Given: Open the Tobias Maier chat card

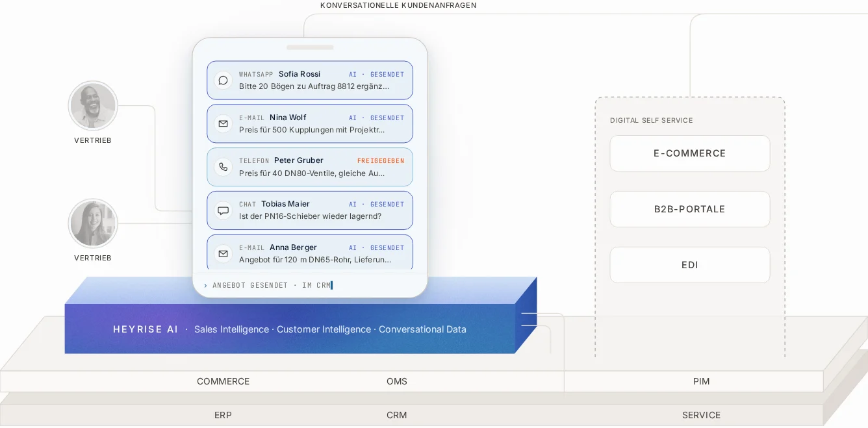Looking at the screenshot, I should pos(310,210).
